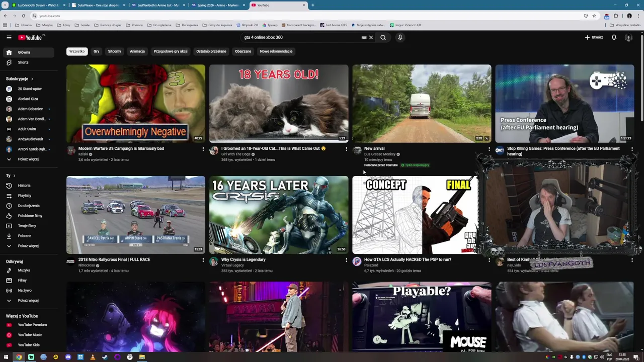Select Obejrzane filter chip

pos(243,51)
